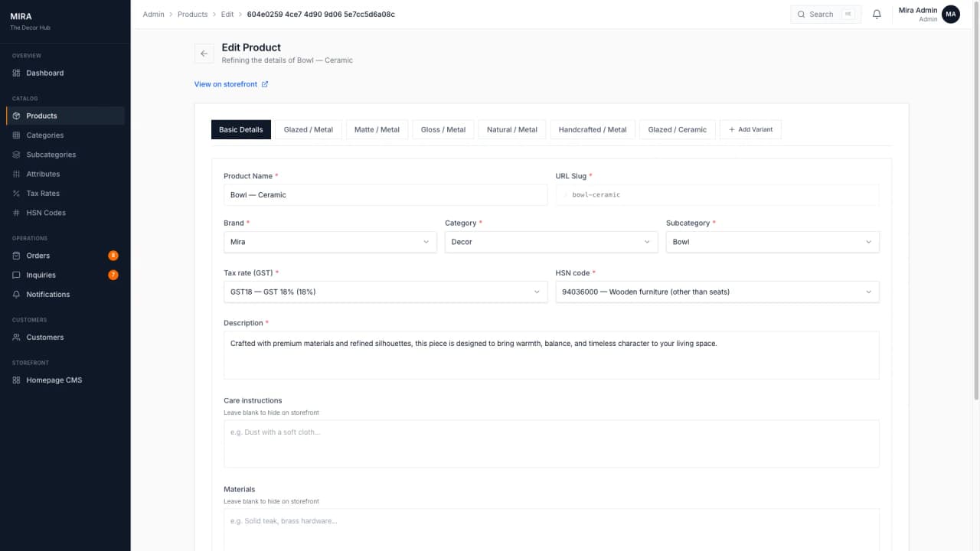Click the Customers people icon
Screen dimensions: 980x551
(x=17, y=337)
